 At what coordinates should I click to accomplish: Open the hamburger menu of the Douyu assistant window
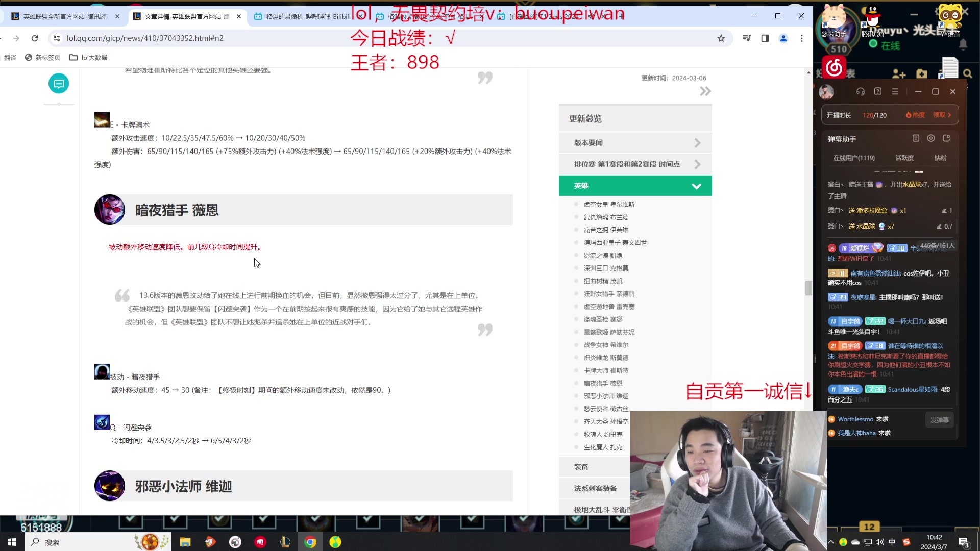pos(895,91)
